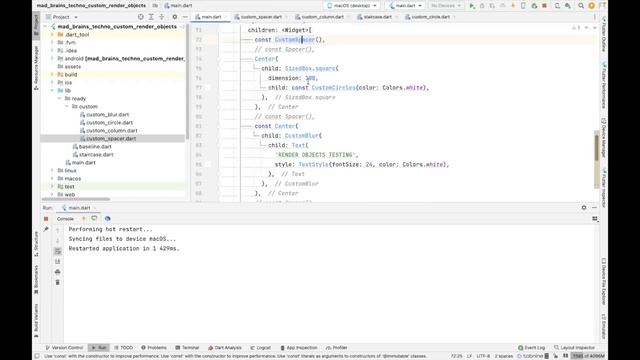Open Version Control tool window
The height and width of the screenshot is (360, 640).
[x=64, y=348]
